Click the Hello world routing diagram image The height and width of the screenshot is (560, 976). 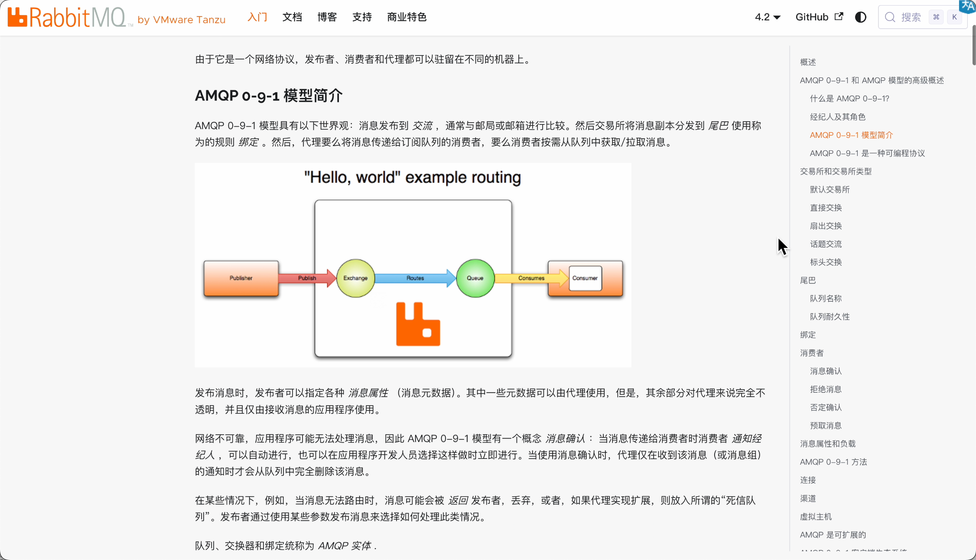(x=413, y=265)
